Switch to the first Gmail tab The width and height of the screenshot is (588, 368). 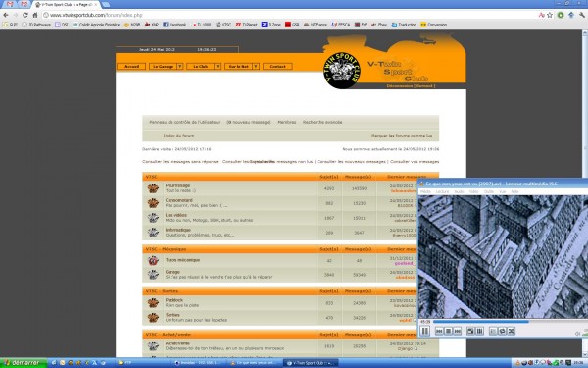pyautogui.click(x=10, y=4)
